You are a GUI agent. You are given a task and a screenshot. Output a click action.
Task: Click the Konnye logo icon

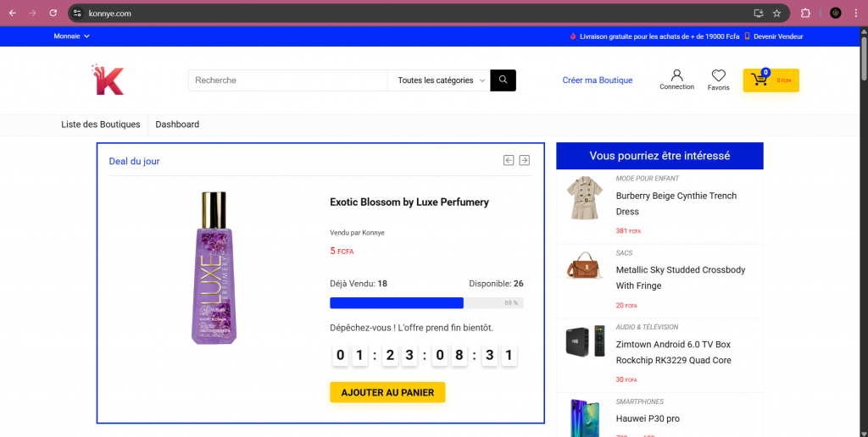click(108, 80)
